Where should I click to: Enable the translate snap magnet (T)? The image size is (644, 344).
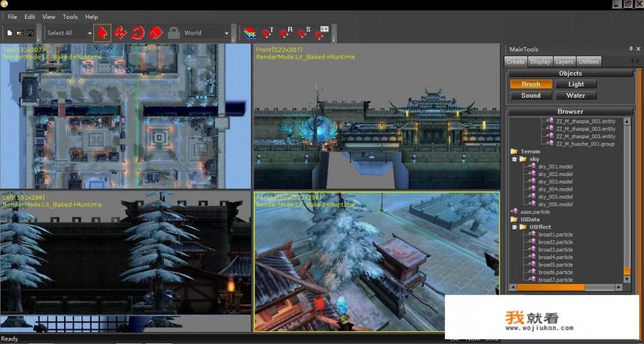point(268,32)
